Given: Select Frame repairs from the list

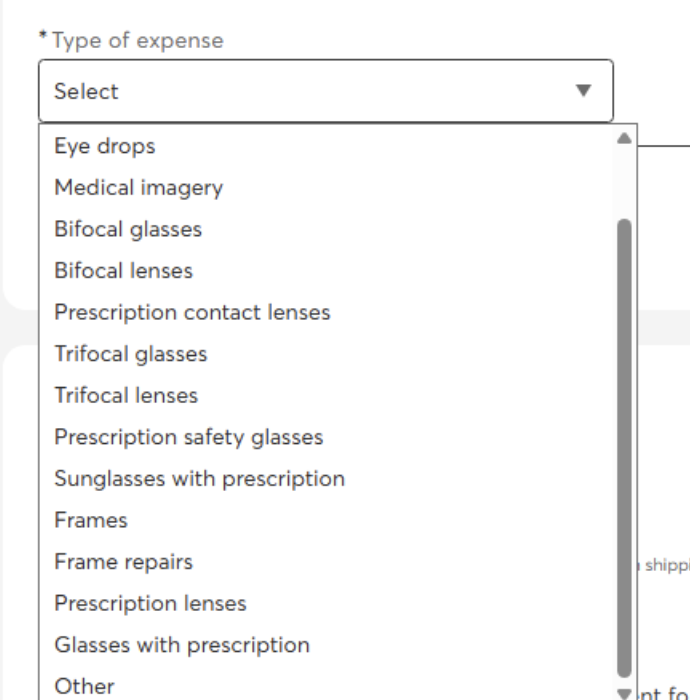Looking at the screenshot, I should coord(124,561).
